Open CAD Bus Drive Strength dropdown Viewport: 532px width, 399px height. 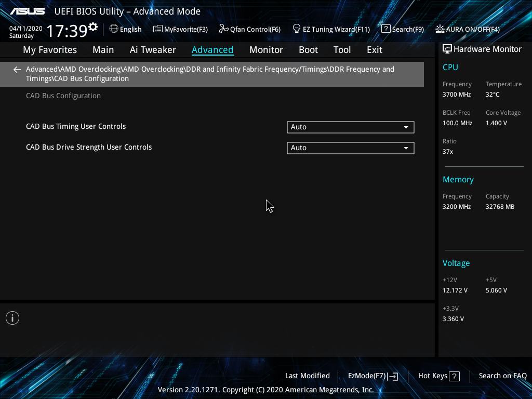point(351,148)
